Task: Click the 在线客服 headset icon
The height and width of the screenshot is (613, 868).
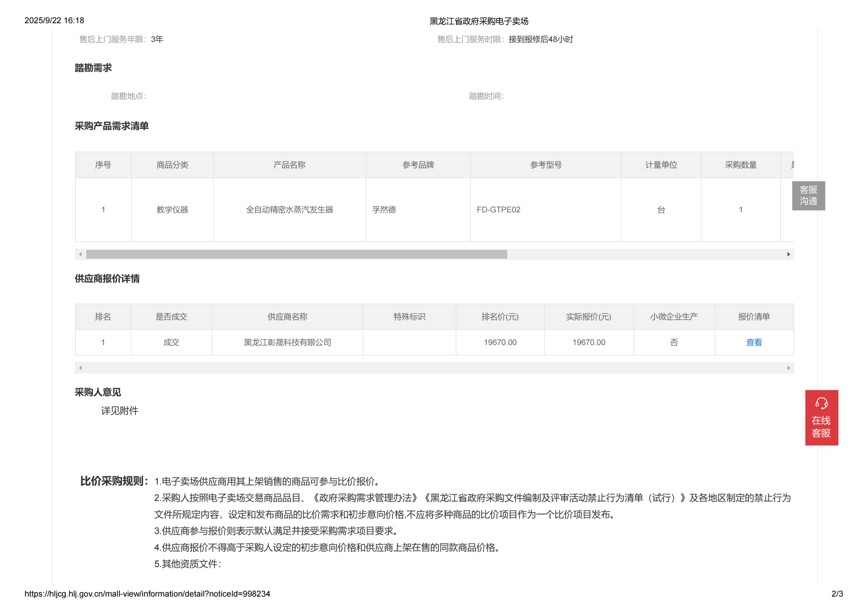Action: pos(821,403)
